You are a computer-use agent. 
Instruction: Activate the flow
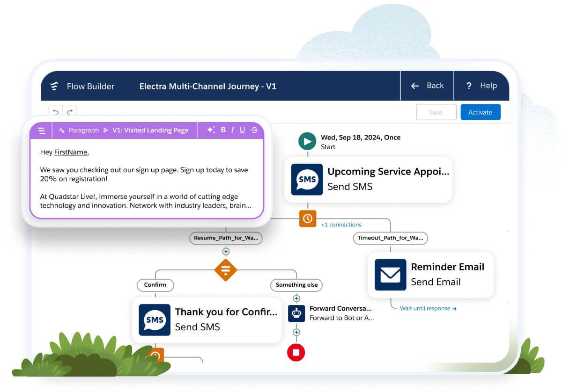tap(480, 112)
